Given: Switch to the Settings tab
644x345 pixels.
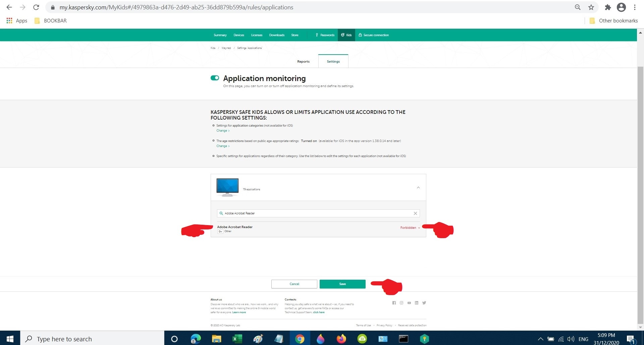Looking at the screenshot, I should (x=333, y=61).
